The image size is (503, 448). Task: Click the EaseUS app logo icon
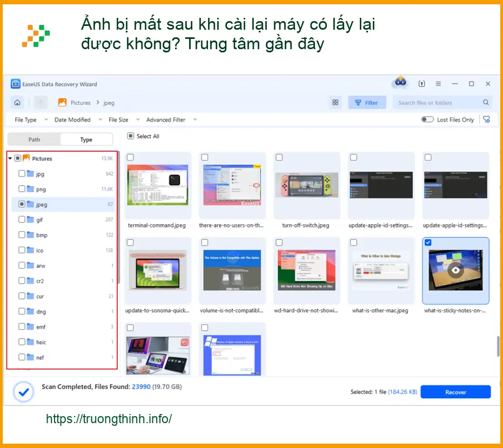pyautogui.click(x=15, y=84)
